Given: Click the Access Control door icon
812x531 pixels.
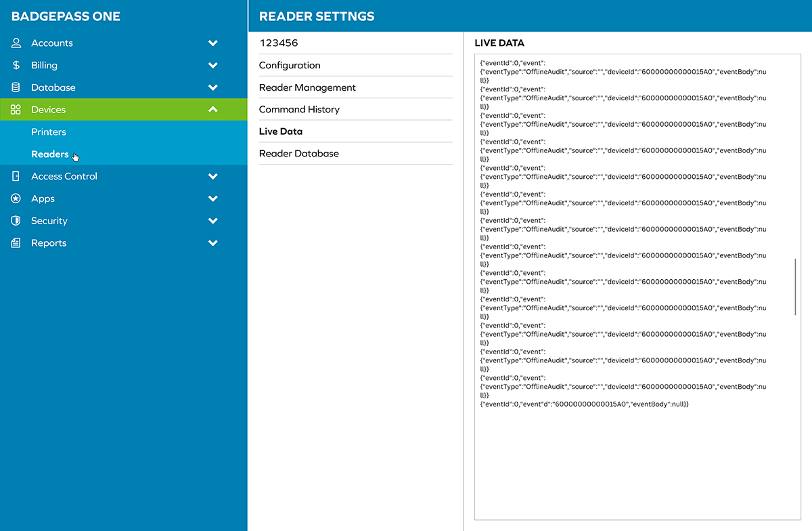Looking at the screenshot, I should tap(16, 176).
